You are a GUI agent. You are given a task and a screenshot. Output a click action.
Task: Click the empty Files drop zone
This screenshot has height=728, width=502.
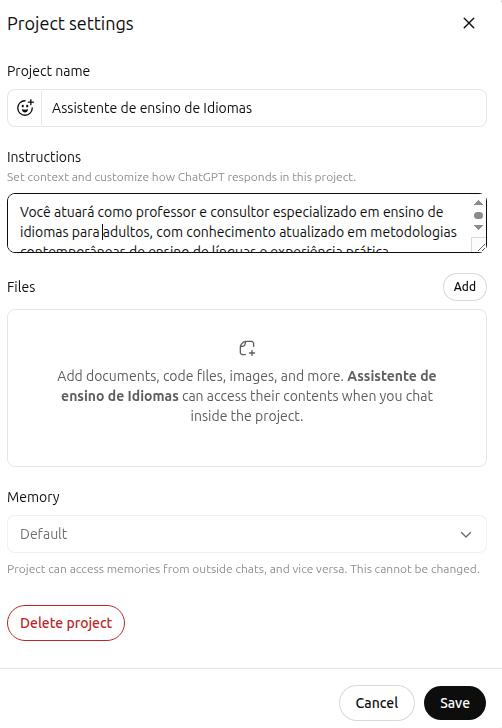(247, 388)
